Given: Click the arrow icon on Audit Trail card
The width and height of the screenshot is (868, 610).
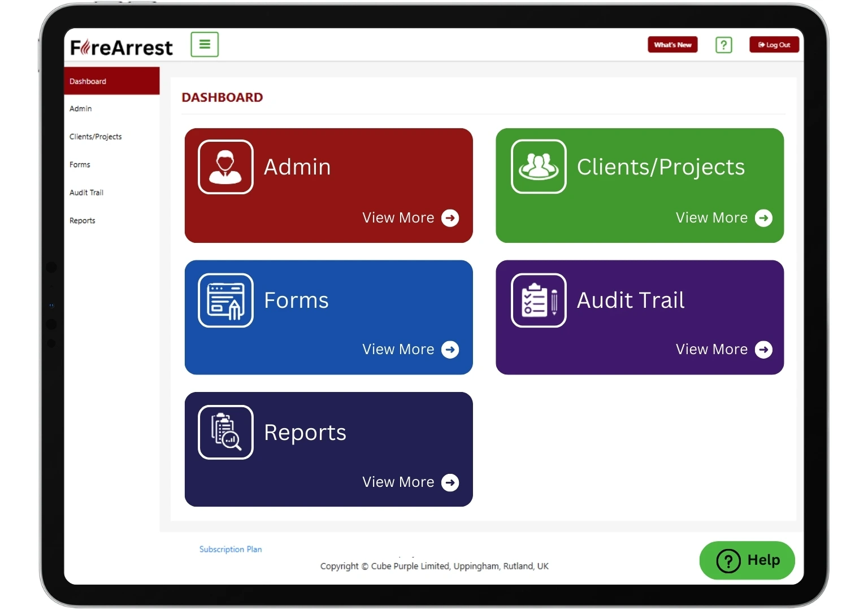Looking at the screenshot, I should 763,350.
